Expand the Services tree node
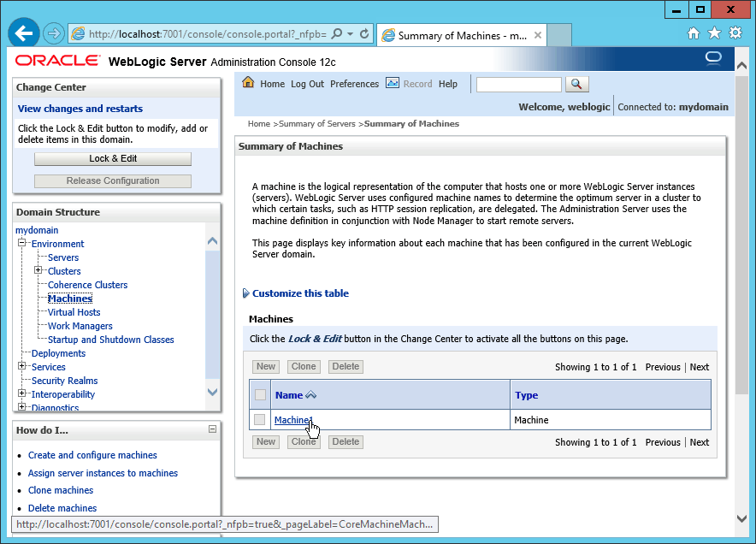The image size is (756, 544). point(22,367)
